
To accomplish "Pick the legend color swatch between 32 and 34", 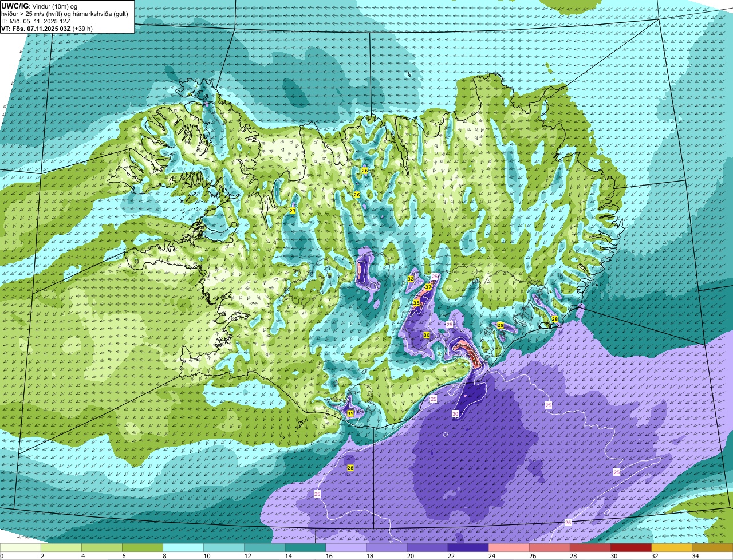I will click(671, 548).
